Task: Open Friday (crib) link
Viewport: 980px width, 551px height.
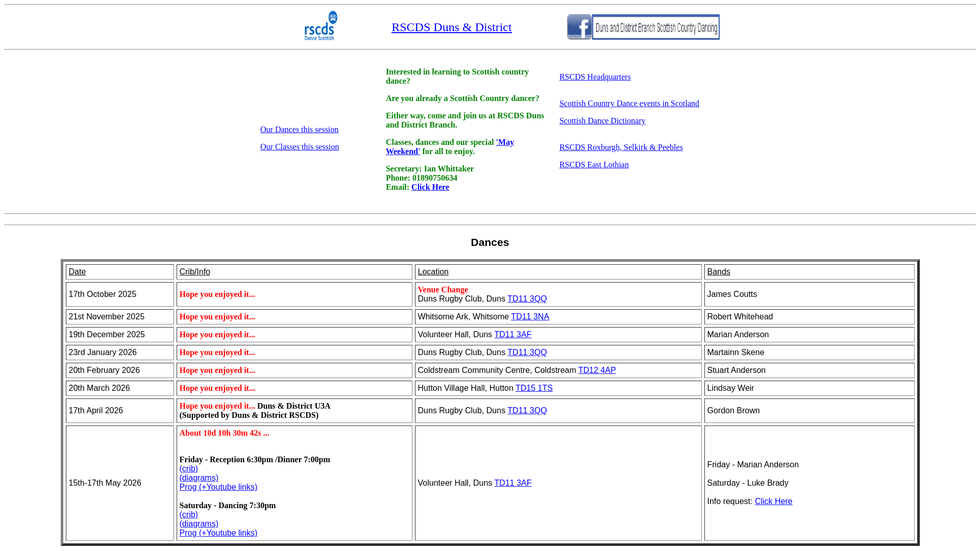Action: click(188, 469)
